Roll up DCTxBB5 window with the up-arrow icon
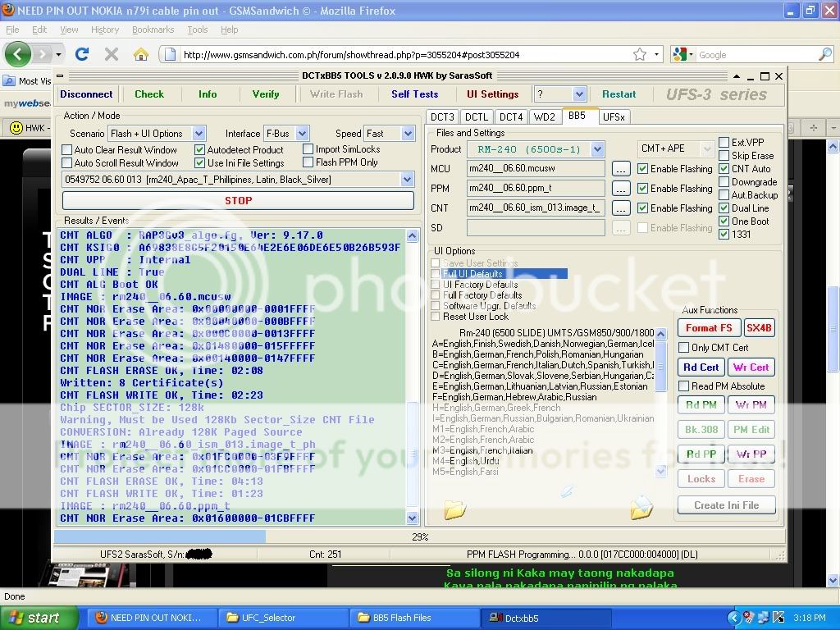 coord(737,76)
